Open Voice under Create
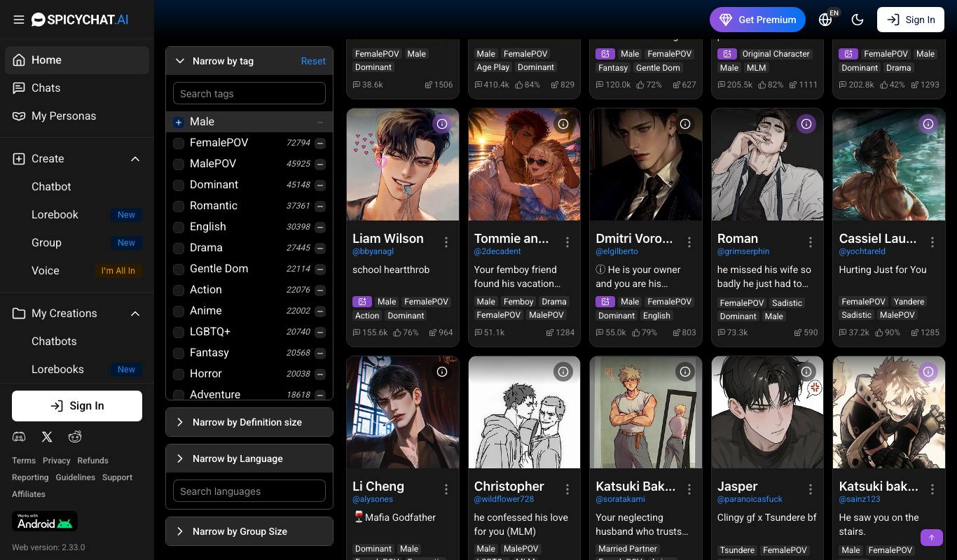Image resolution: width=957 pixels, height=560 pixels. pos(45,271)
